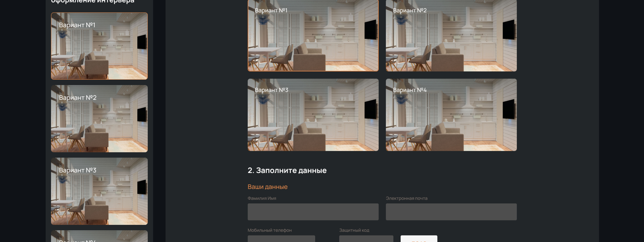Choose the large Вариант №3 card in main grid
This screenshot has height=242, width=644.
click(313, 115)
